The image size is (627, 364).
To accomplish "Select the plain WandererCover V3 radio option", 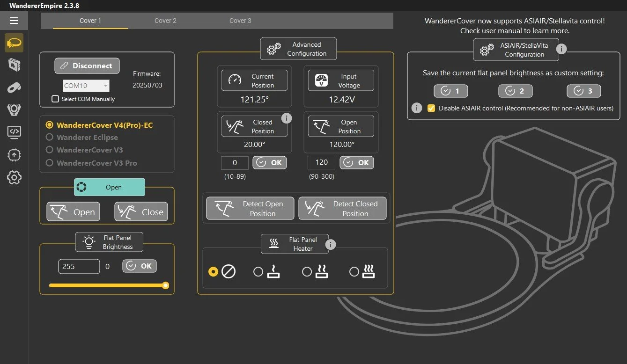I will (49, 150).
